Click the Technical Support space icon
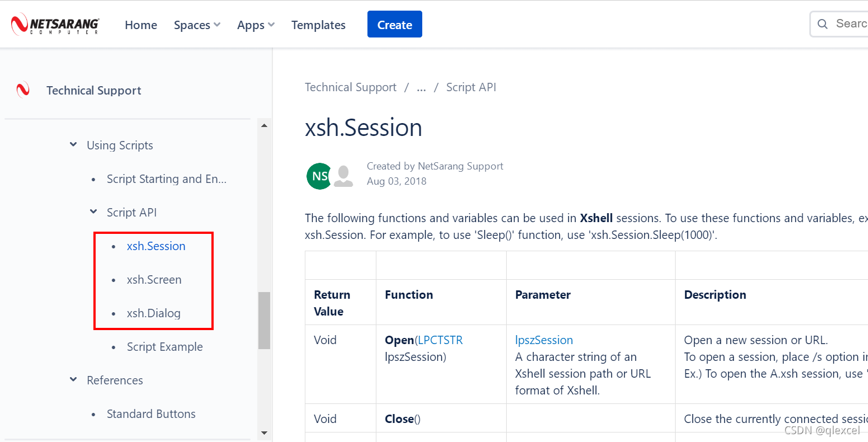The height and width of the screenshot is (442, 868). [23, 90]
